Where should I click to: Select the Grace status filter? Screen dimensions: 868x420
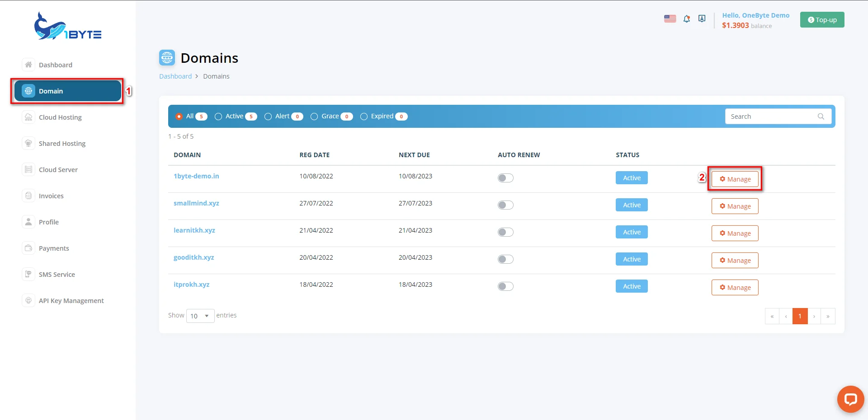[x=314, y=116]
